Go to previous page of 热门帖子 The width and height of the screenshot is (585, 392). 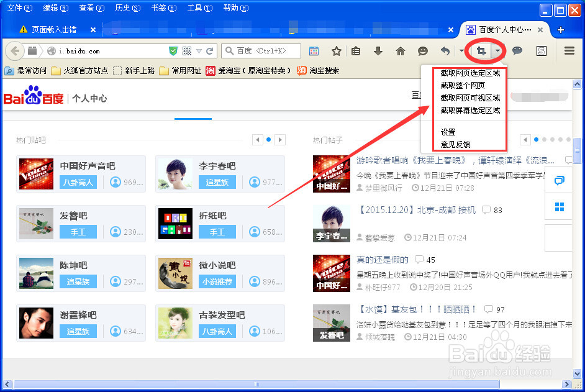(x=525, y=140)
